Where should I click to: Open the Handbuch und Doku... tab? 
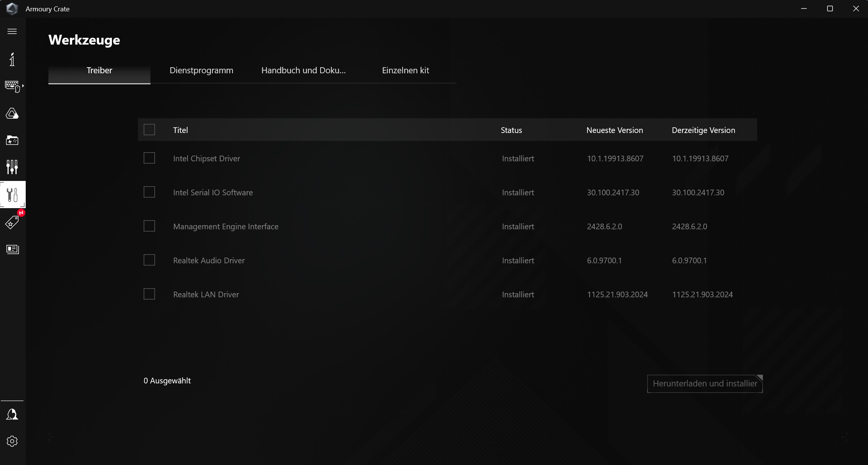tap(303, 71)
